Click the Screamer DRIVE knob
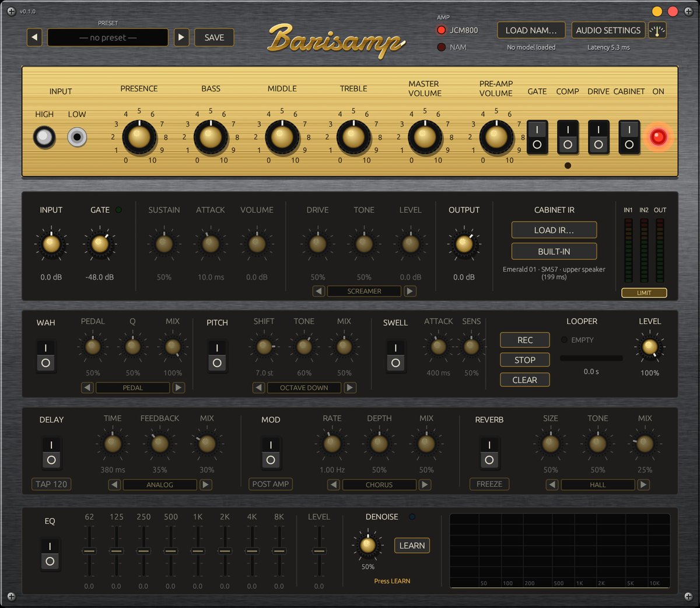This screenshot has width=700, height=608. [x=318, y=244]
